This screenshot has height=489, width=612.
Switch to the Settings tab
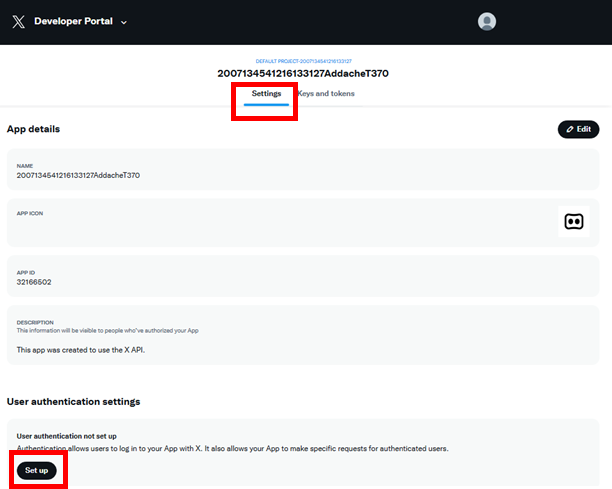[266, 94]
